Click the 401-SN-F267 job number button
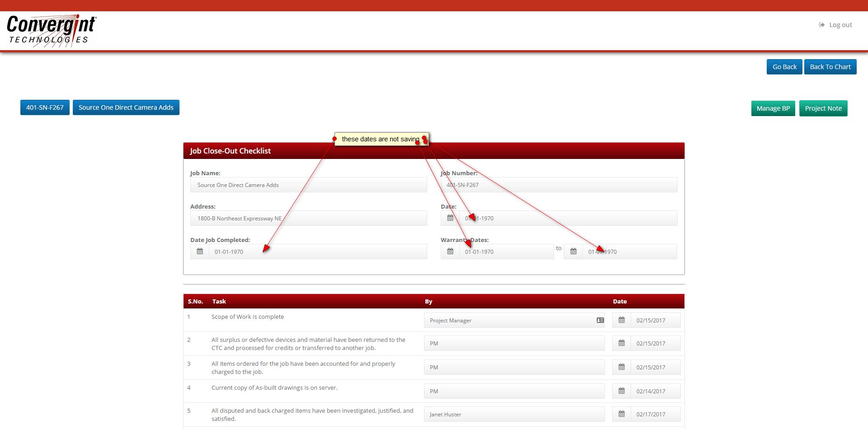The width and height of the screenshot is (868, 429). (x=45, y=107)
